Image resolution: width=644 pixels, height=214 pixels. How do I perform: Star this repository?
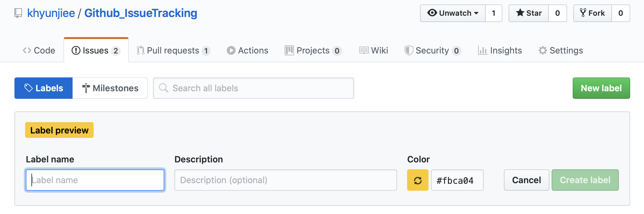pyautogui.click(x=529, y=13)
